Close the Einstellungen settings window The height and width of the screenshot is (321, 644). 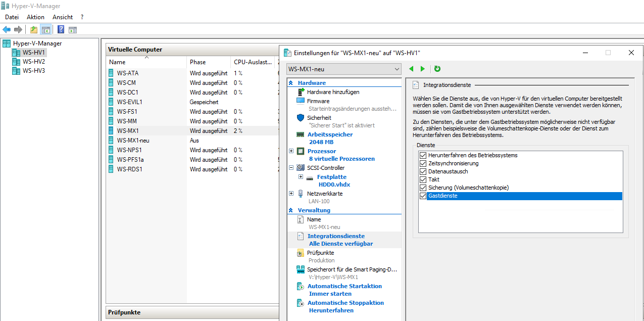coord(631,53)
